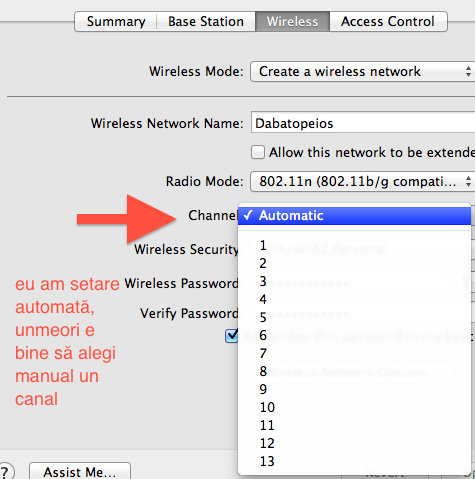Click the Wireless Network Name field

(363, 123)
